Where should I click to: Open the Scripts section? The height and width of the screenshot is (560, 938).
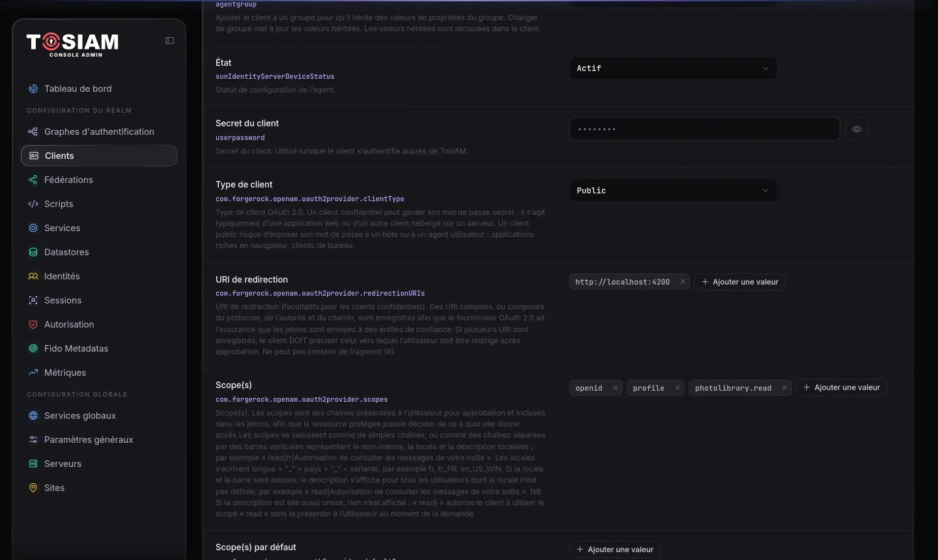point(99,204)
